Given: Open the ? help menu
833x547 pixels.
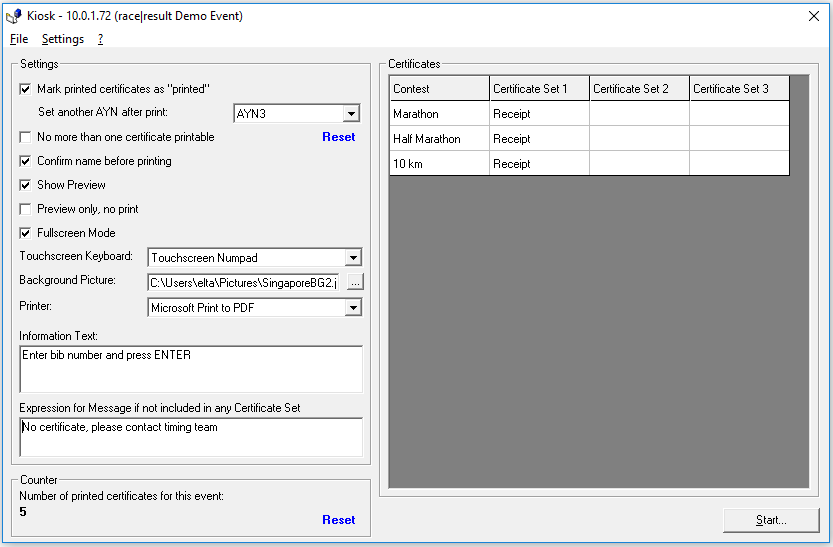Looking at the screenshot, I should (100, 39).
